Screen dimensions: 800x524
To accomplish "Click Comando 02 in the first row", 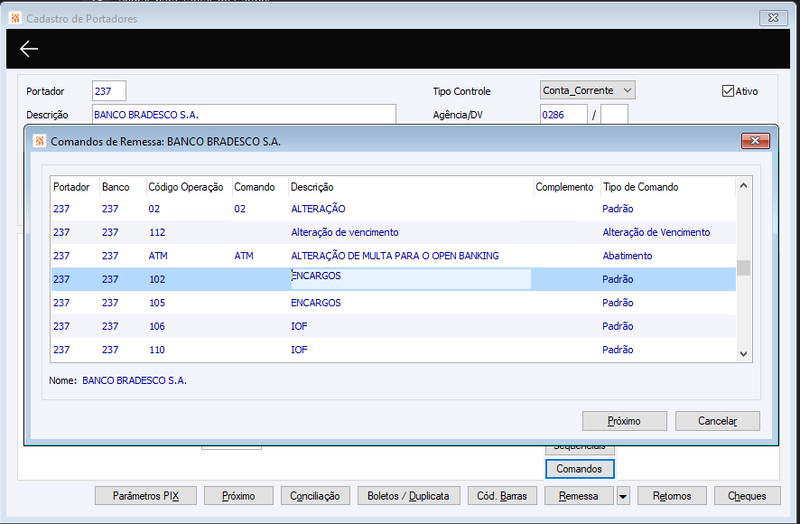I will (240, 209).
